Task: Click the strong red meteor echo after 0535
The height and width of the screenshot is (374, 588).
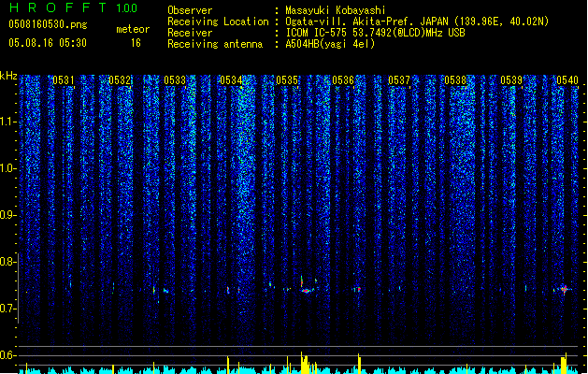Action: (x=307, y=290)
